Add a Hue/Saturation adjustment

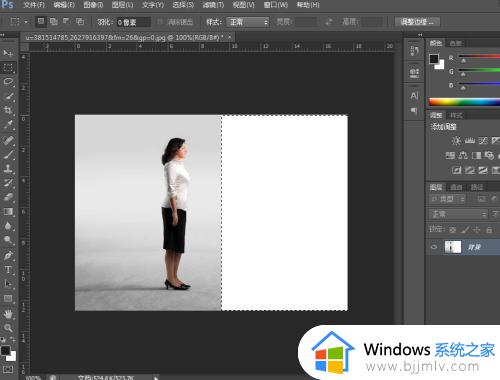(x=450, y=155)
